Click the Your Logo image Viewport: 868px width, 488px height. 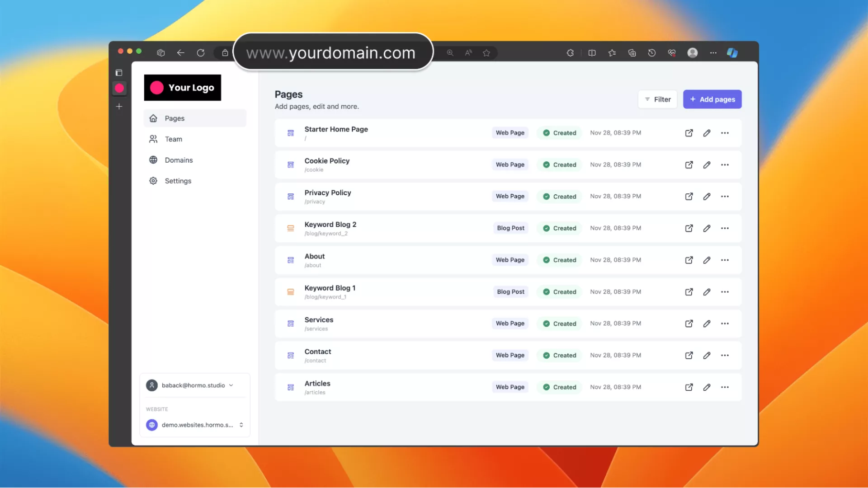pyautogui.click(x=183, y=88)
